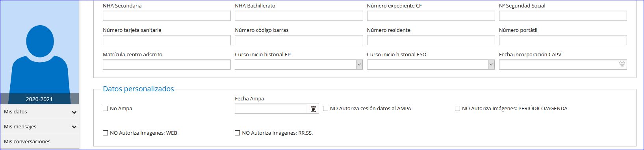Open calendar for Fecha incorporación CAPV
This screenshot has width=644, height=150.
(x=622, y=65)
